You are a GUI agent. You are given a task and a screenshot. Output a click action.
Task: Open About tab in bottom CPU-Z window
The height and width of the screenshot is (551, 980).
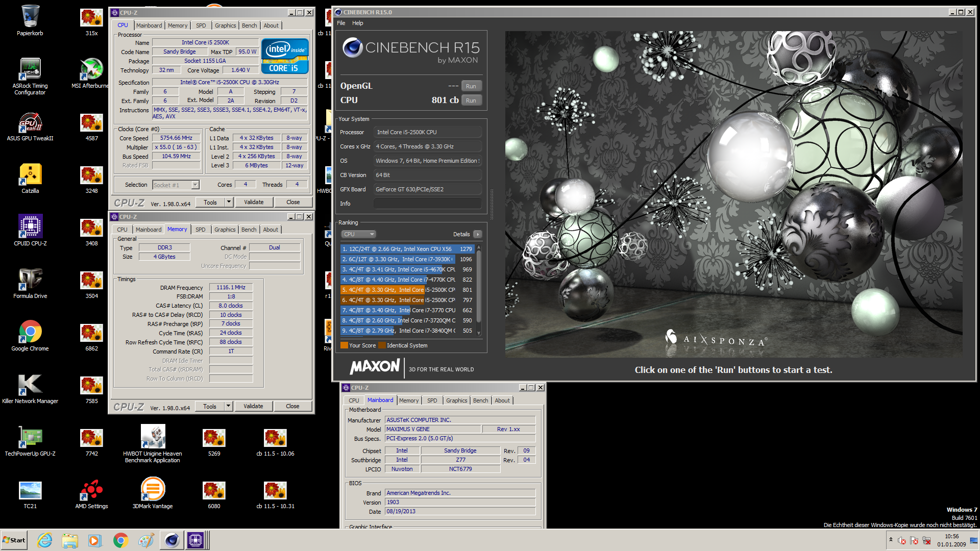[502, 400]
